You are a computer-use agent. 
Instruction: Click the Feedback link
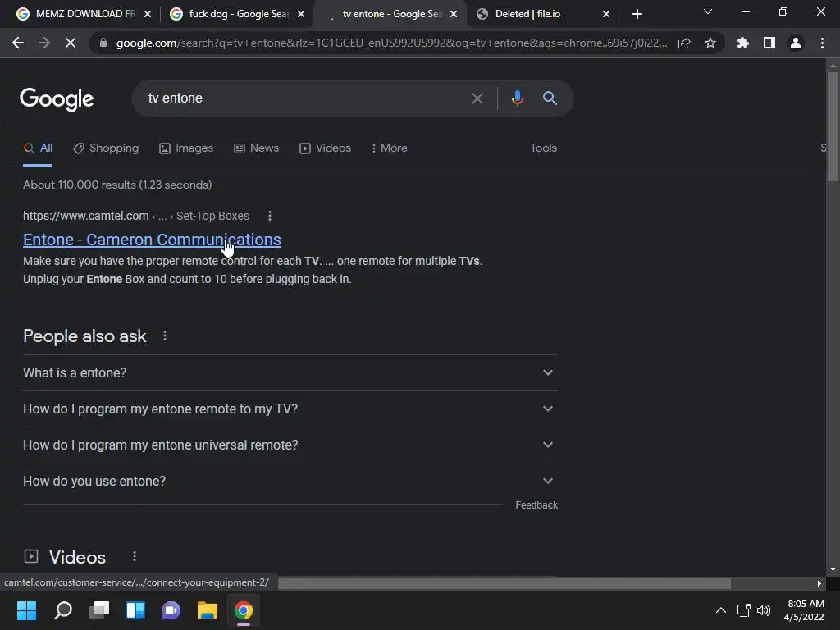(x=536, y=505)
